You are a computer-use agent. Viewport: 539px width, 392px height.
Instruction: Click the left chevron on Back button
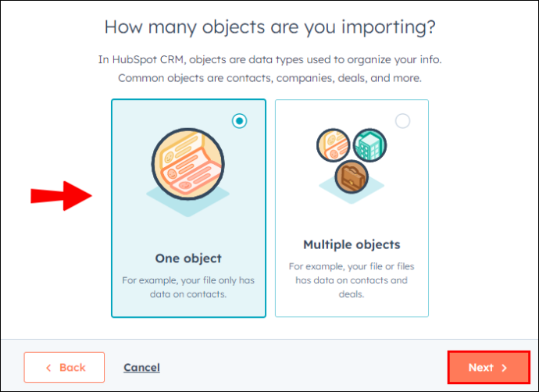[48, 368]
